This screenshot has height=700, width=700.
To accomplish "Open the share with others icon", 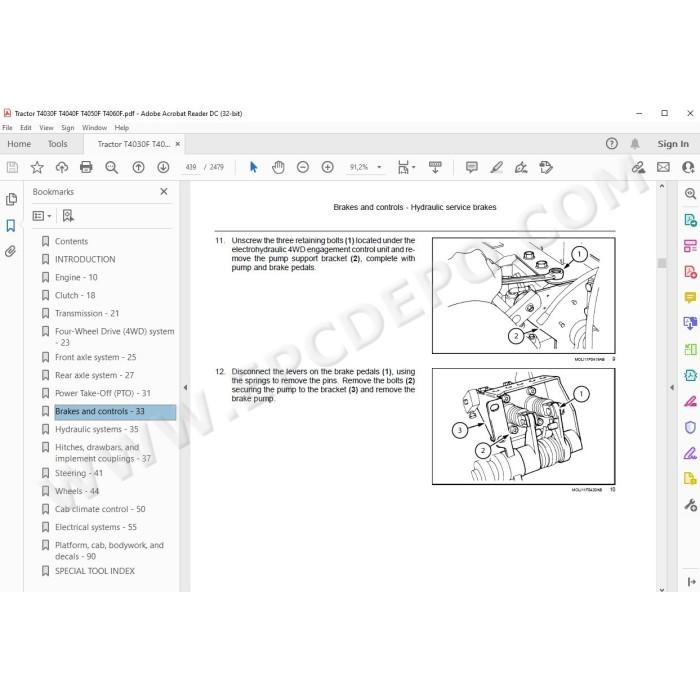I will click(x=688, y=167).
